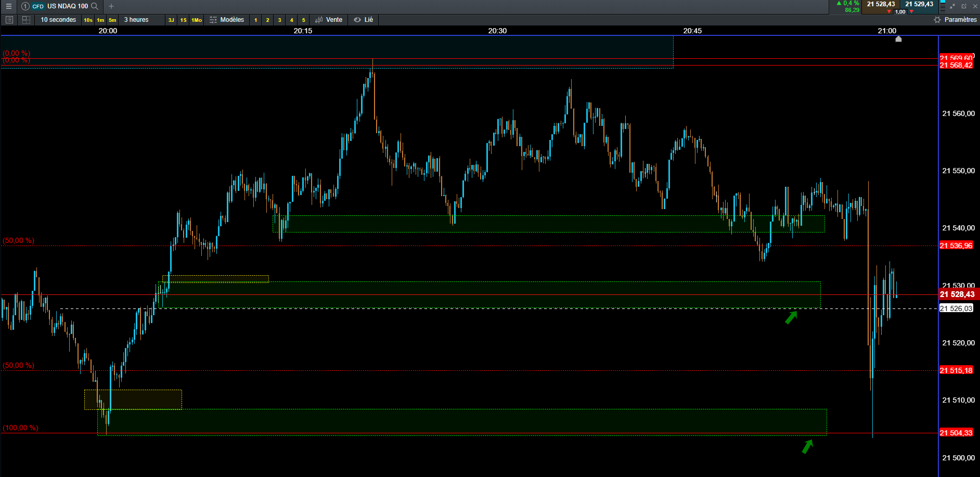Open the chart layout grid icon
Image resolution: width=980 pixels, height=477 pixels.
point(26,20)
